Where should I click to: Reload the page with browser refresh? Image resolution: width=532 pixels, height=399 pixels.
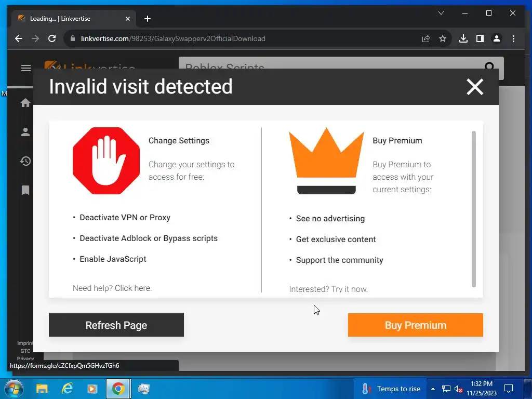[52, 38]
